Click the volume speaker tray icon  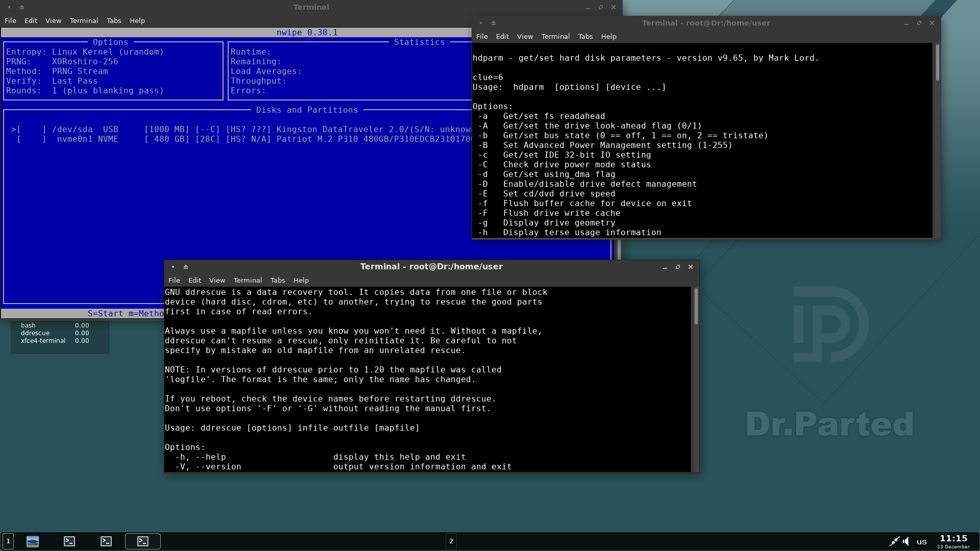point(906,541)
